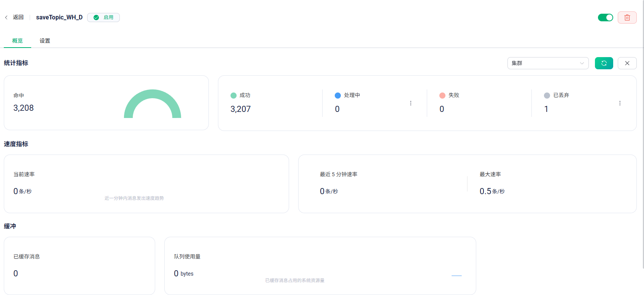The width and height of the screenshot is (644, 295).
Task: Toggle the rule enable switch off
Action: (605, 18)
